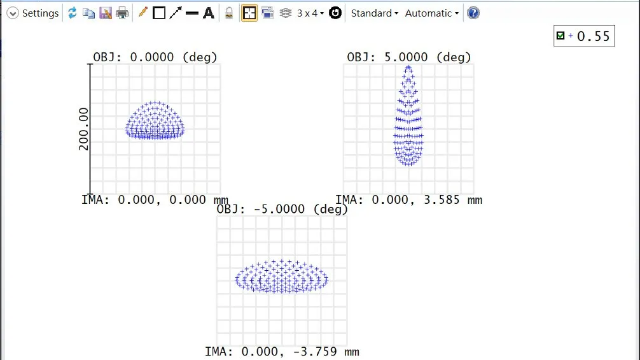This screenshot has width=640, height=360.
Task: Select the Pencil annotation tool
Action: point(142,13)
